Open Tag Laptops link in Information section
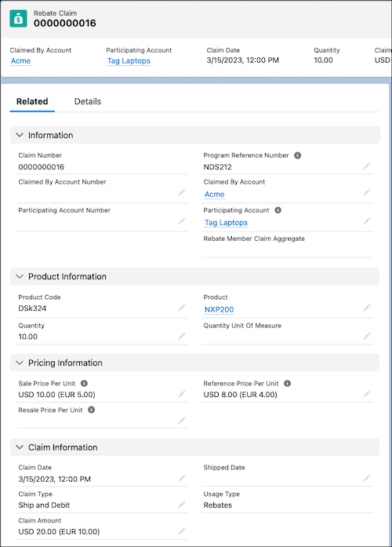 226,223
